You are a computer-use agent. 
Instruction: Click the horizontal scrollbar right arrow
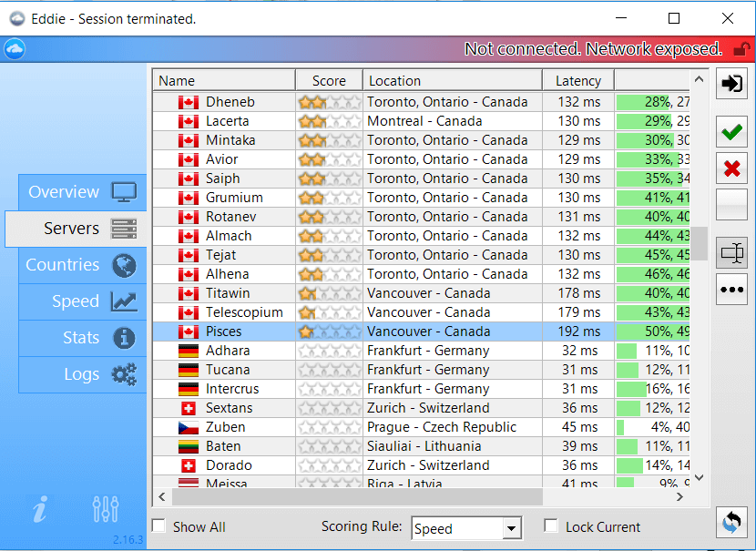pos(679,496)
